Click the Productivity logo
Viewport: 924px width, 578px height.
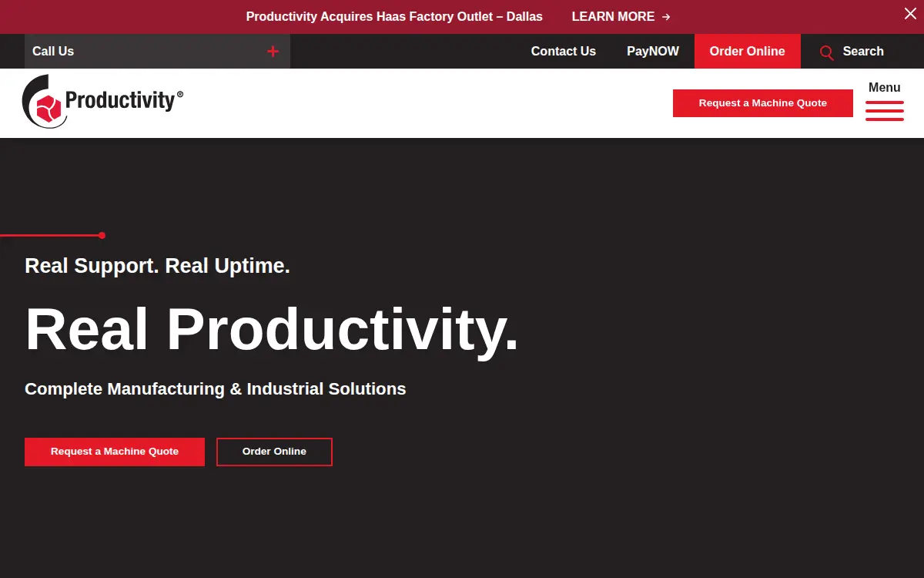[x=102, y=102]
